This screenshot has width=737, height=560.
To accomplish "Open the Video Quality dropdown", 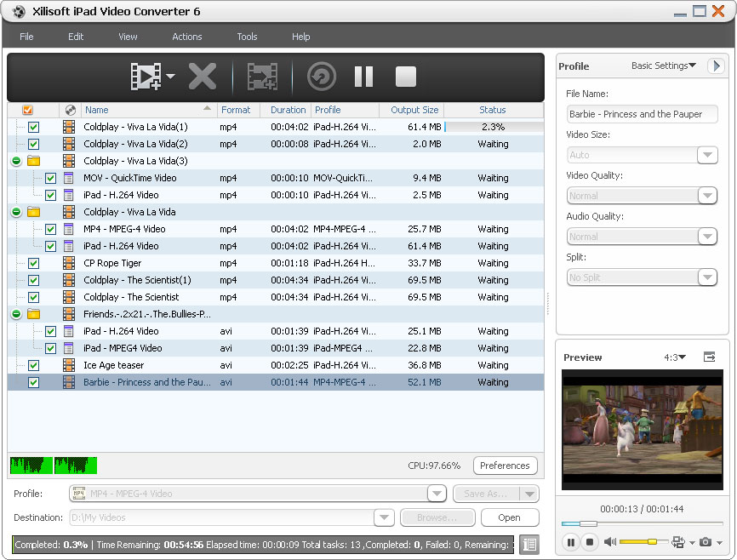I will click(x=707, y=196).
